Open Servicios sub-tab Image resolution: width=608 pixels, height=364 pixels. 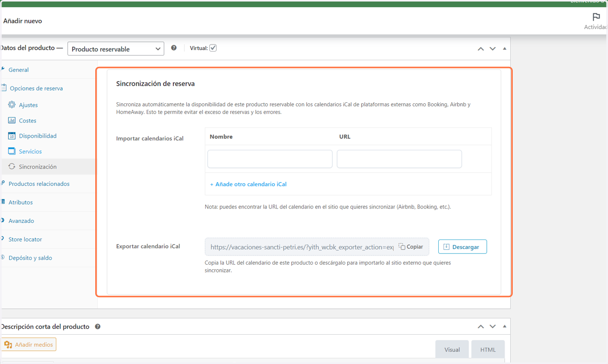[30, 151]
